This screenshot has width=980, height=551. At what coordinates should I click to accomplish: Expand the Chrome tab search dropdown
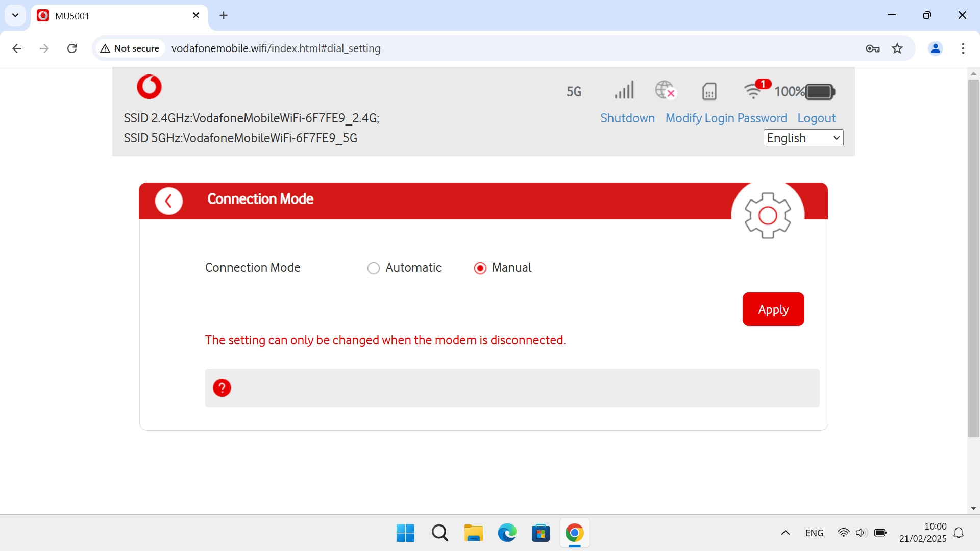click(x=15, y=15)
